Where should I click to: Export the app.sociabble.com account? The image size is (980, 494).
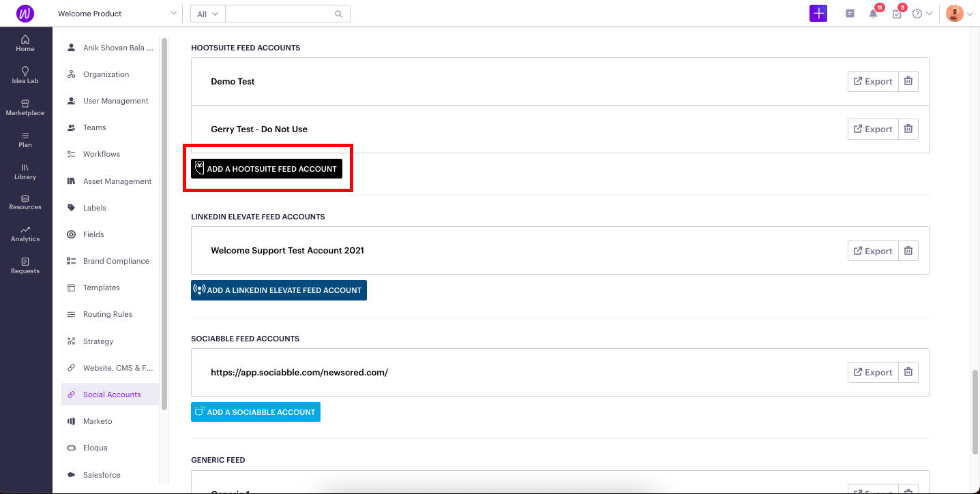tap(873, 372)
